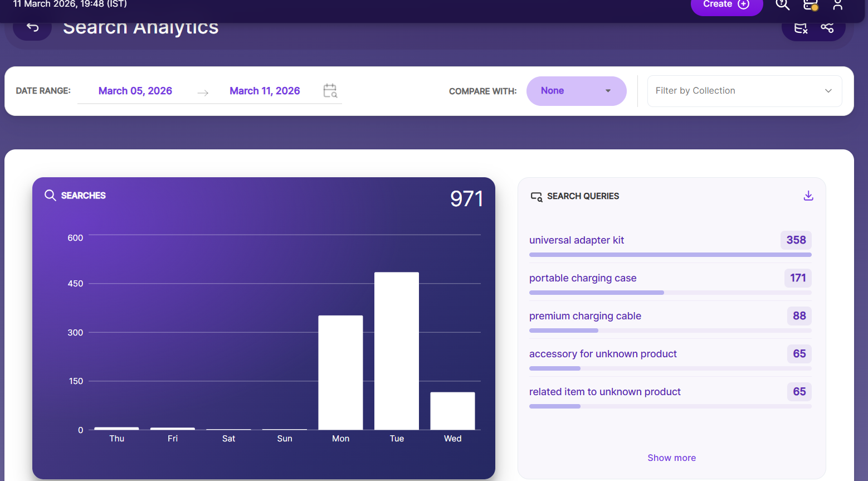Expand the Filter by Collection dropdown
The image size is (868, 481).
pos(744,91)
